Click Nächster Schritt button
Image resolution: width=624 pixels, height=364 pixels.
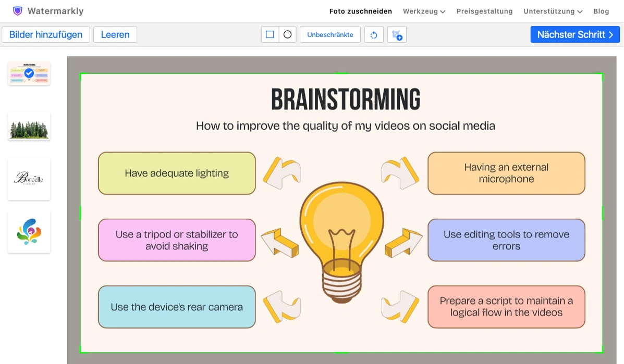[x=575, y=34]
